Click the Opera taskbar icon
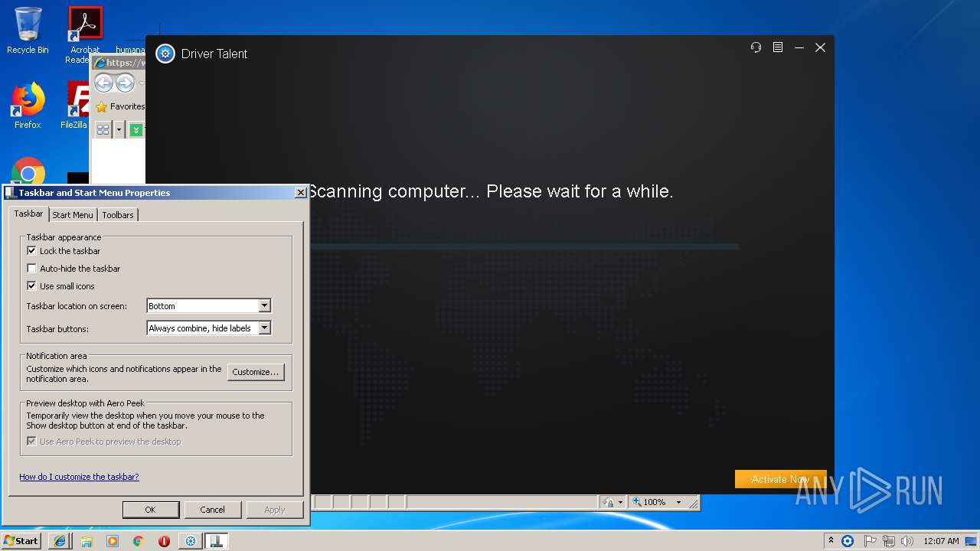The width and height of the screenshot is (980, 551). [x=164, y=541]
